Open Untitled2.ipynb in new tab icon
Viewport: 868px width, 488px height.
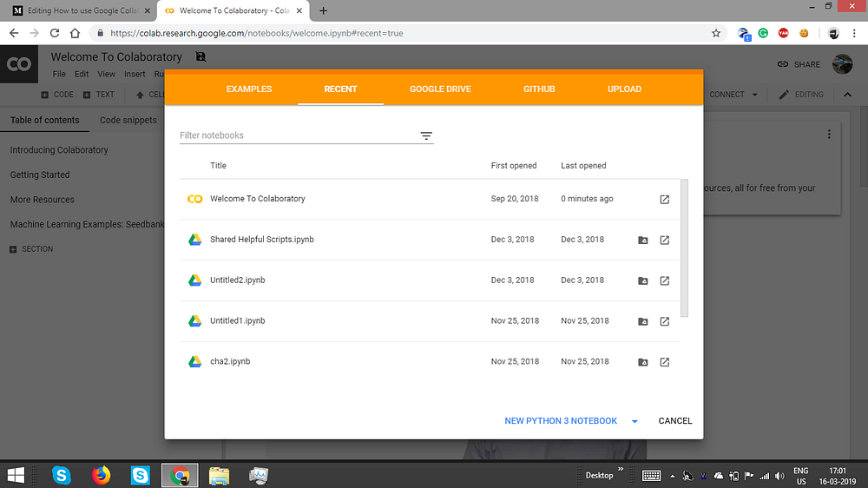(664, 280)
